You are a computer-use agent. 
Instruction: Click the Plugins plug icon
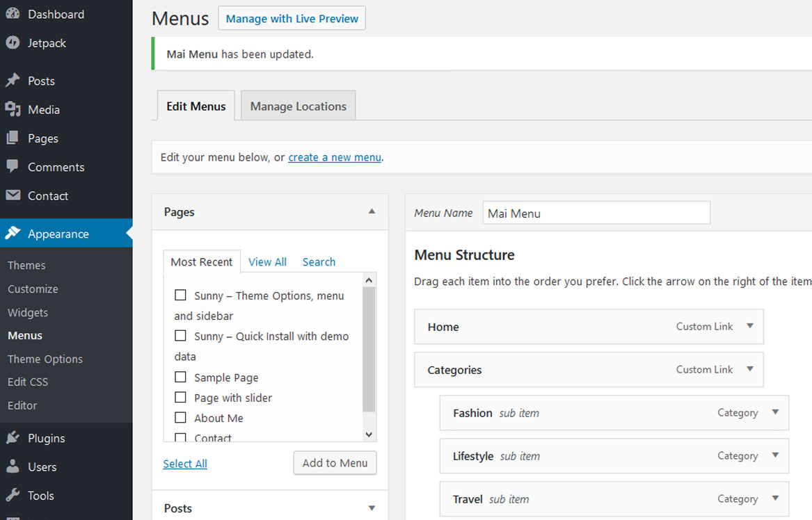[x=13, y=438]
